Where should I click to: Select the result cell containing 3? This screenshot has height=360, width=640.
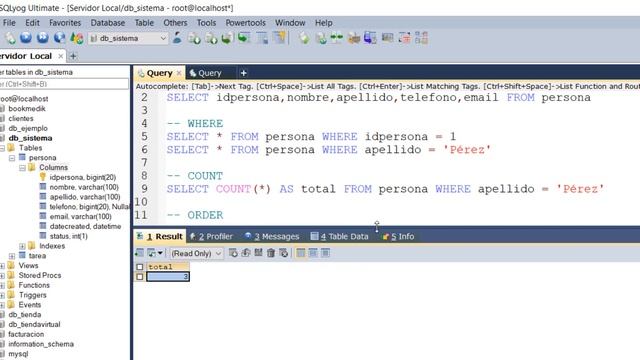[x=168, y=277]
